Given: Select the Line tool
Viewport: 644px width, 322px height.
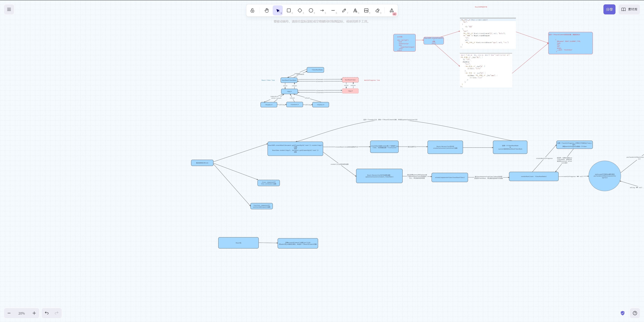Looking at the screenshot, I should (333, 11).
